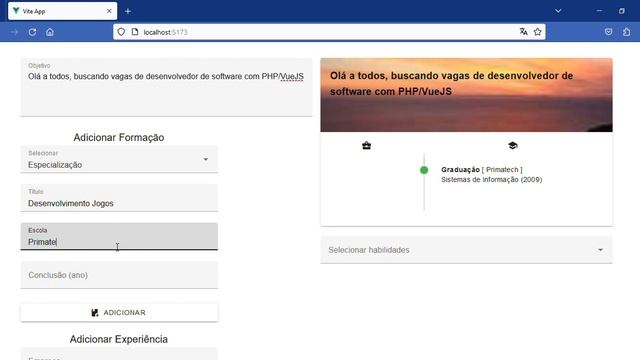Reload the page with the refresh icon
The height and width of the screenshot is (360, 640).
click(32, 32)
